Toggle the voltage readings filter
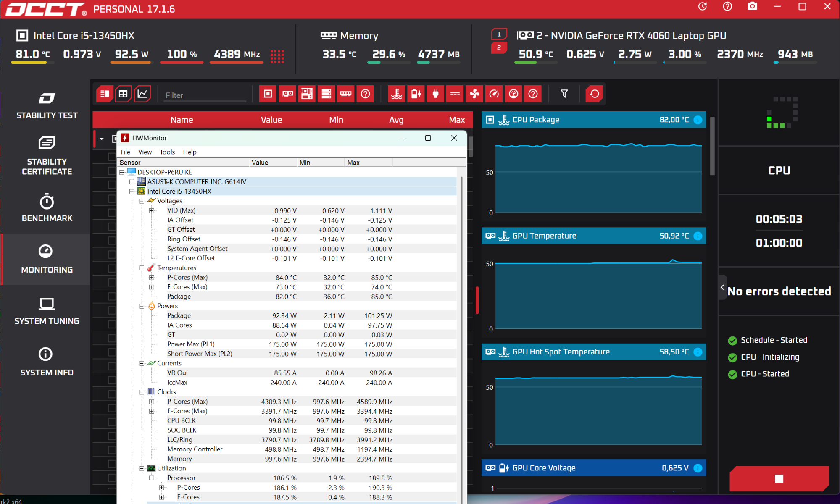The width and height of the screenshot is (840, 504). (x=416, y=94)
